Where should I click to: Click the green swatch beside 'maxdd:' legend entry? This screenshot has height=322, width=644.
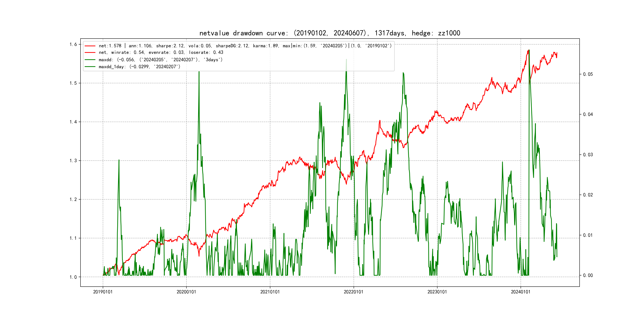coord(90,60)
